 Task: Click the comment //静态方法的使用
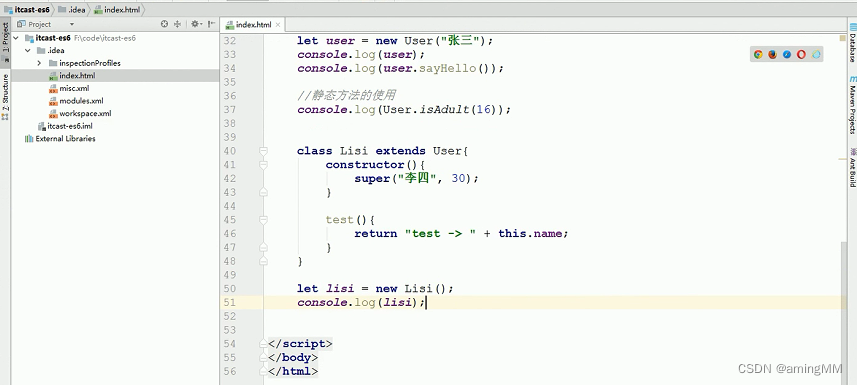pos(347,96)
